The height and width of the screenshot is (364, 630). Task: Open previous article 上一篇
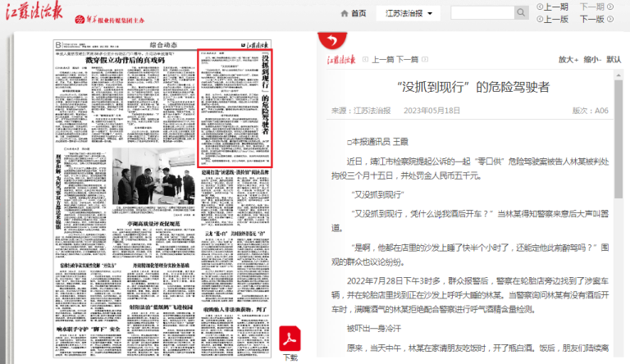(383, 60)
